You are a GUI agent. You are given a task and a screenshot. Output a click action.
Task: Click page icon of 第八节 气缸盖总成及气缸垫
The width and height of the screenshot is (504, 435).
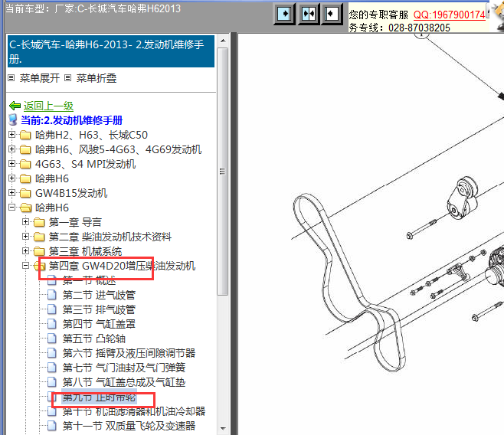(52, 382)
